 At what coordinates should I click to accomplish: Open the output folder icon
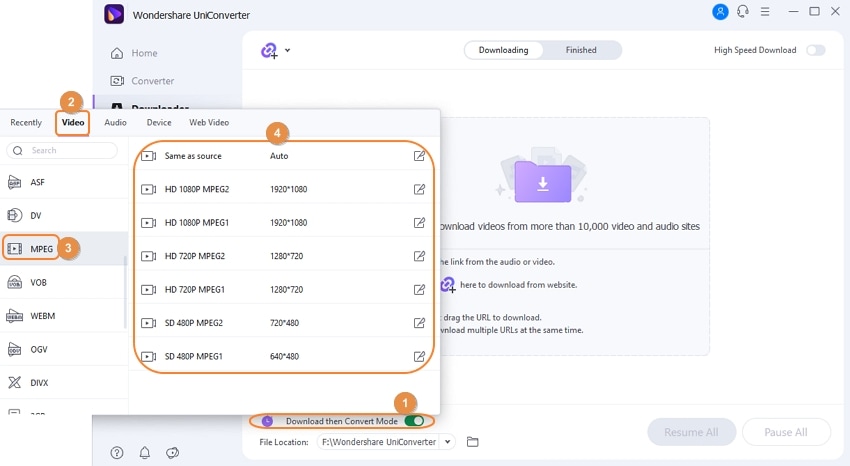pos(473,442)
